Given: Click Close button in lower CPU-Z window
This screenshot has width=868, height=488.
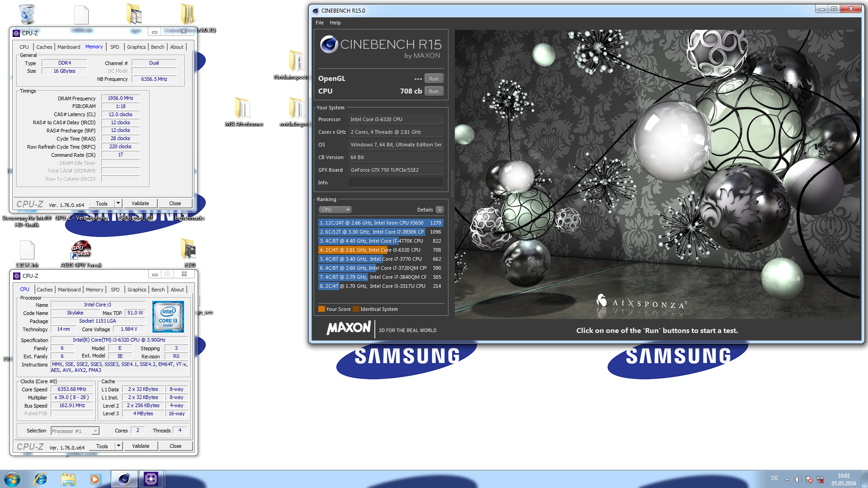Looking at the screenshot, I should (x=175, y=446).
